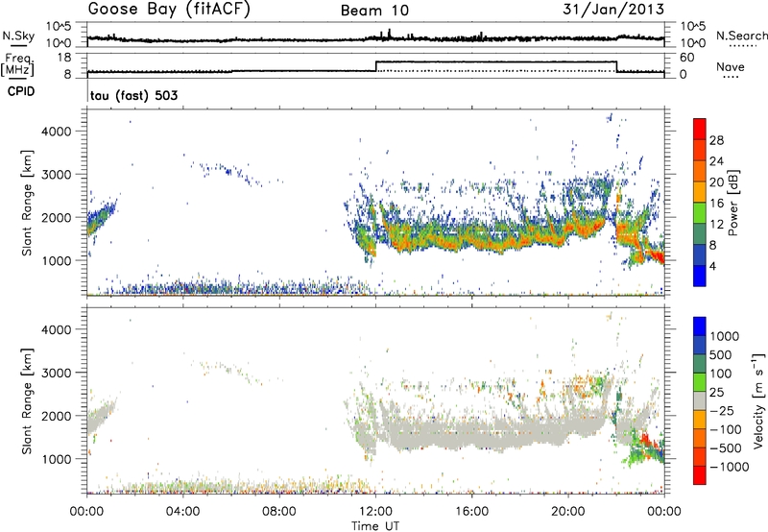Viewport: 768px width, 532px height.
Task: Click the "100" velocity colorbar label
Action: pyautogui.click(x=721, y=374)
